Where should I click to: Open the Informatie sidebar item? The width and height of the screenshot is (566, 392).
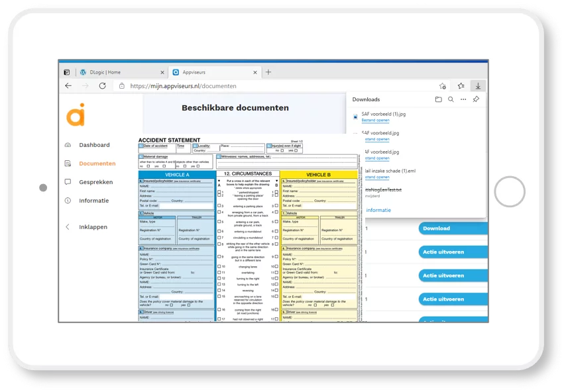coord(94,201)
